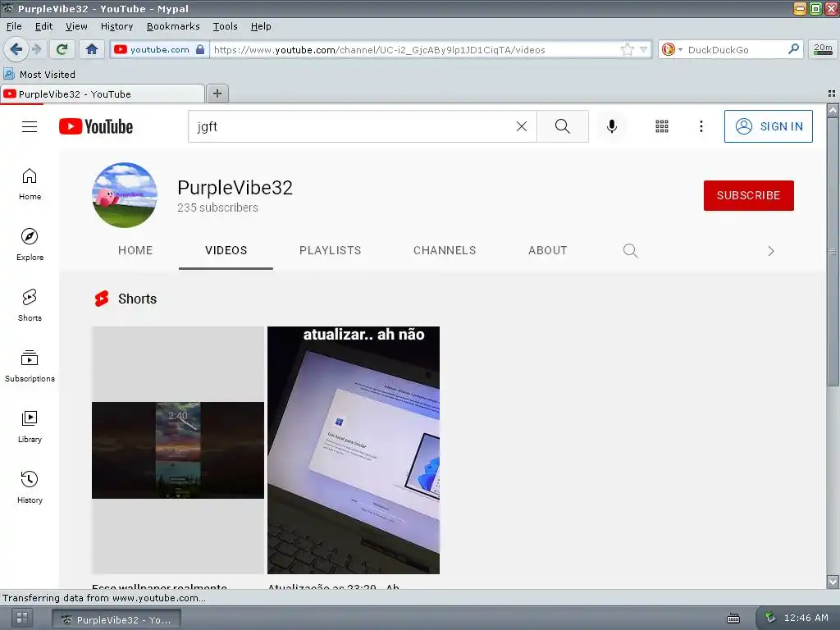840x630 pixels.
Task: Open the Edit menu
Action: click(x=44, y=26)
